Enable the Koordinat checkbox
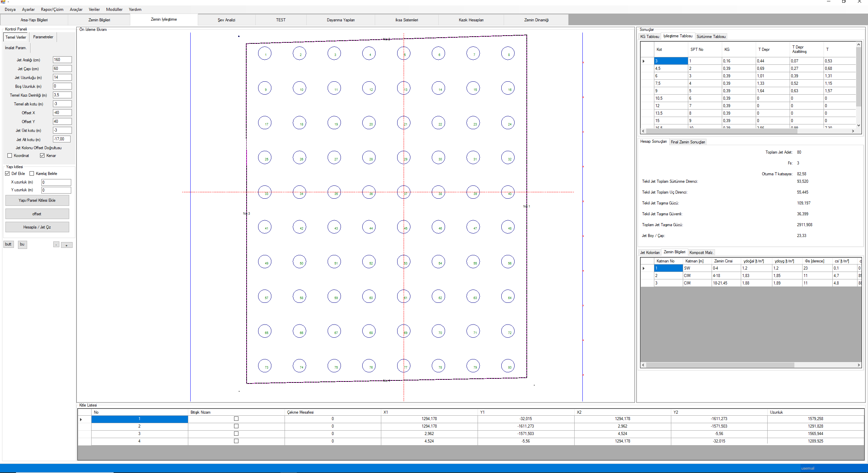Image resolution: width=868 pixels, height=473 pixels. click(10, 156)
